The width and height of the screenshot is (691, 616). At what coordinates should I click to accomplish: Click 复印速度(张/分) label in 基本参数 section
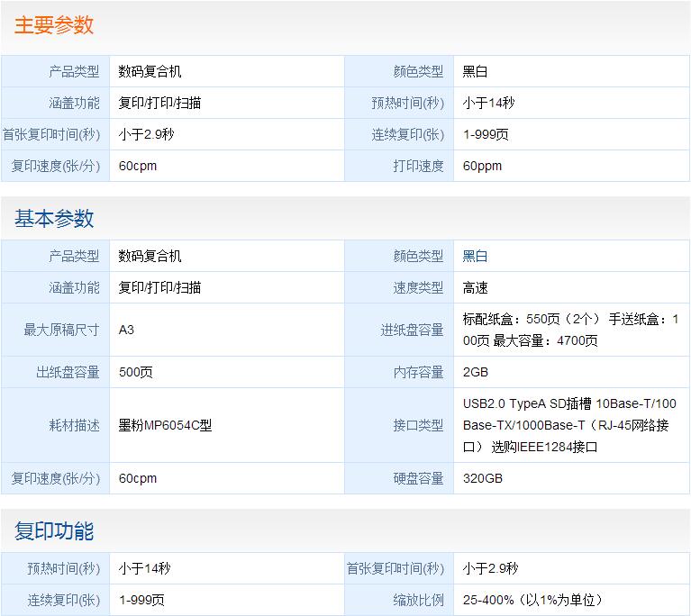pyautogui.click(x=56, y=478)
